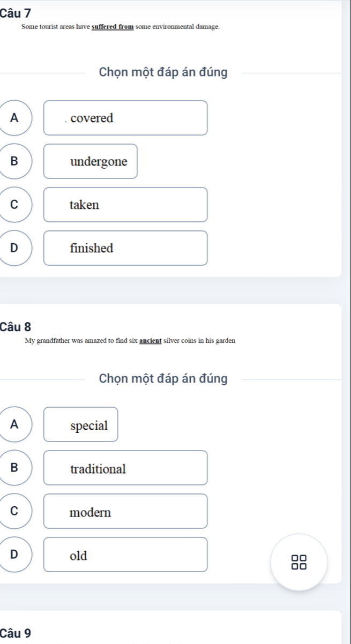Click the underlined word 'ancient'

click(x=151, y=341)
